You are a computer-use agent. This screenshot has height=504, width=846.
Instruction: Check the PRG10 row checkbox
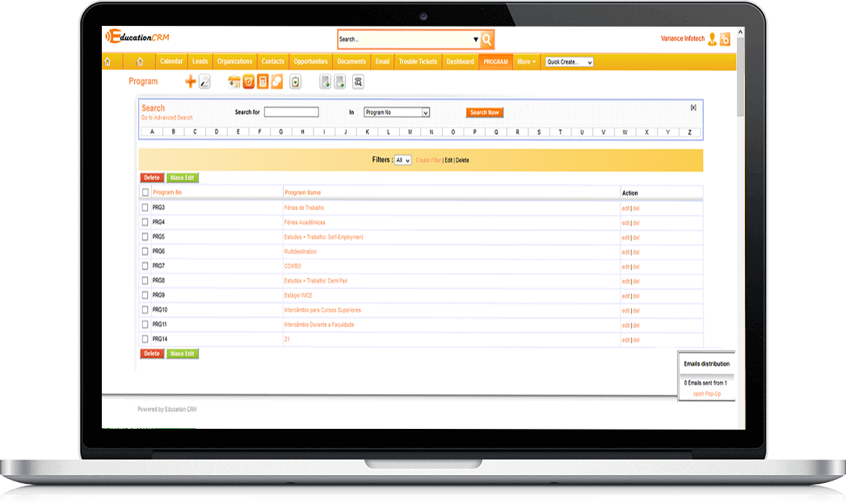point(145,310)
